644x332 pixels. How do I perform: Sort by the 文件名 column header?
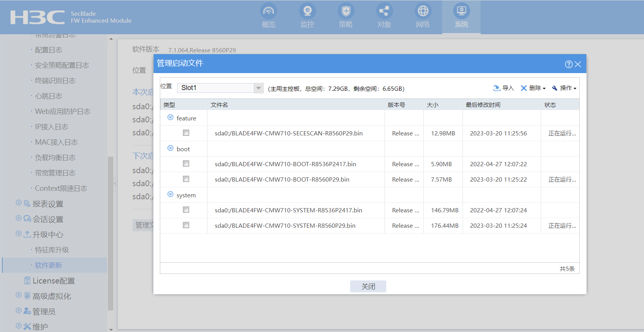tap(219, 105)
